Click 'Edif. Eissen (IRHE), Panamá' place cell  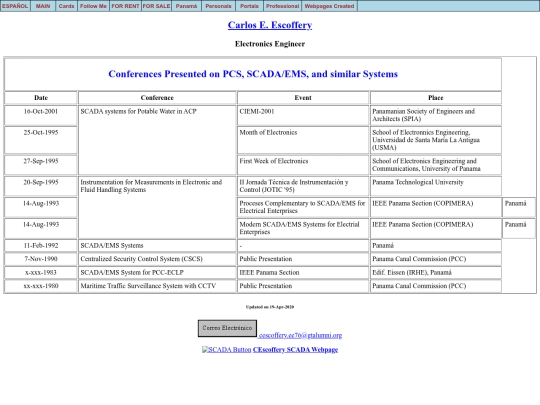tap(436, 272)
